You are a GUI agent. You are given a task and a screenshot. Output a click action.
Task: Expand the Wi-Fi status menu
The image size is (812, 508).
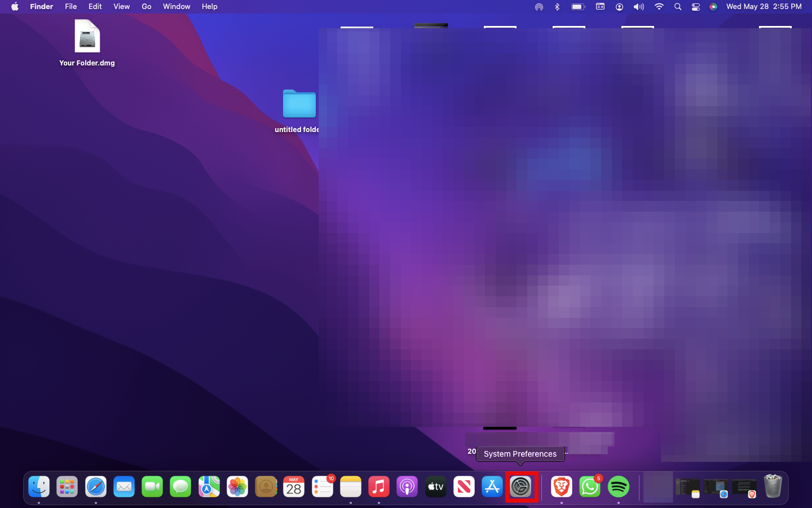click(659, 7)
